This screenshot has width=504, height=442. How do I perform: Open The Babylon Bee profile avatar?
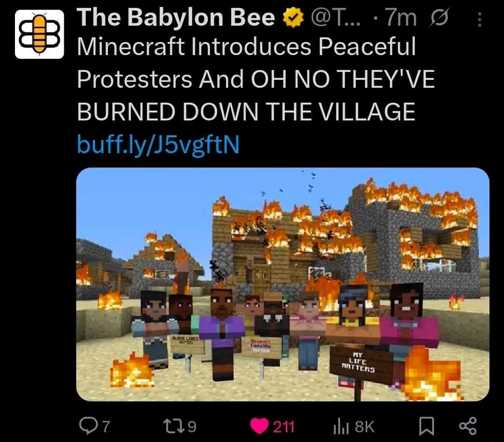click(x=39, y=34)
